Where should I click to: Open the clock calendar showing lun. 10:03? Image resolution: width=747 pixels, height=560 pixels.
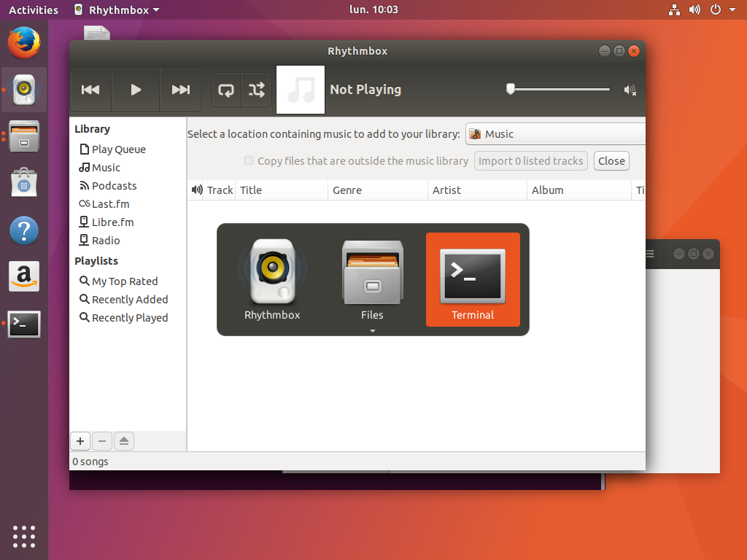[373, 9]
